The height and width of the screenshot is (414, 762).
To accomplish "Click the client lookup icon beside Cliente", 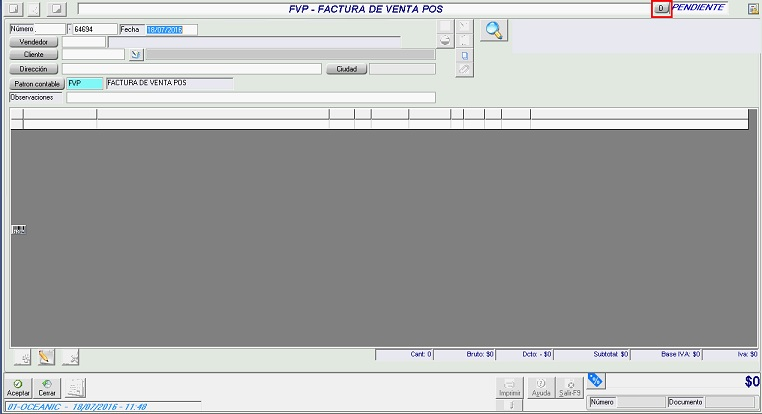I will [137, 55].
